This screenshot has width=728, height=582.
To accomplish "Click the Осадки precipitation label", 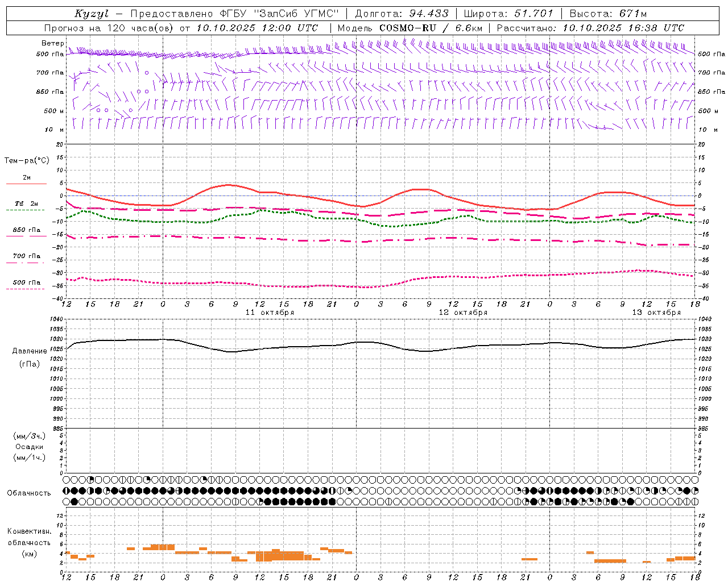I will tap(30, 447).
